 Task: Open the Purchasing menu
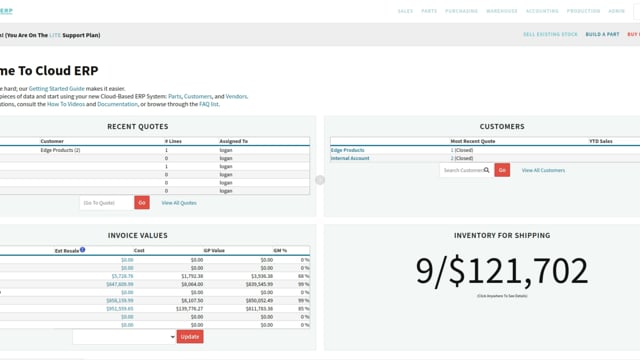pos(462,11)
